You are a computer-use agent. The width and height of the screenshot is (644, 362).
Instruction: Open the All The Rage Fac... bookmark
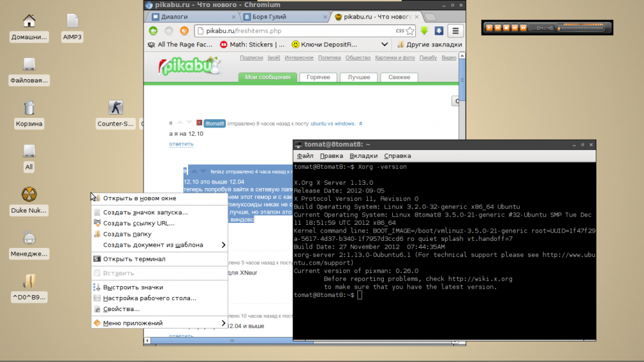[180, 44]
